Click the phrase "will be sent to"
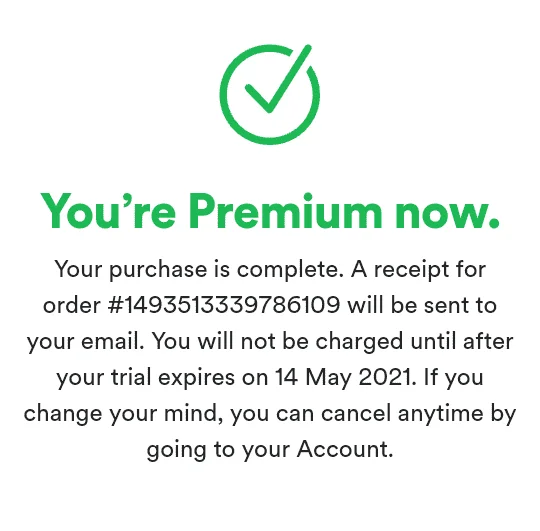 tap(422, 305)
